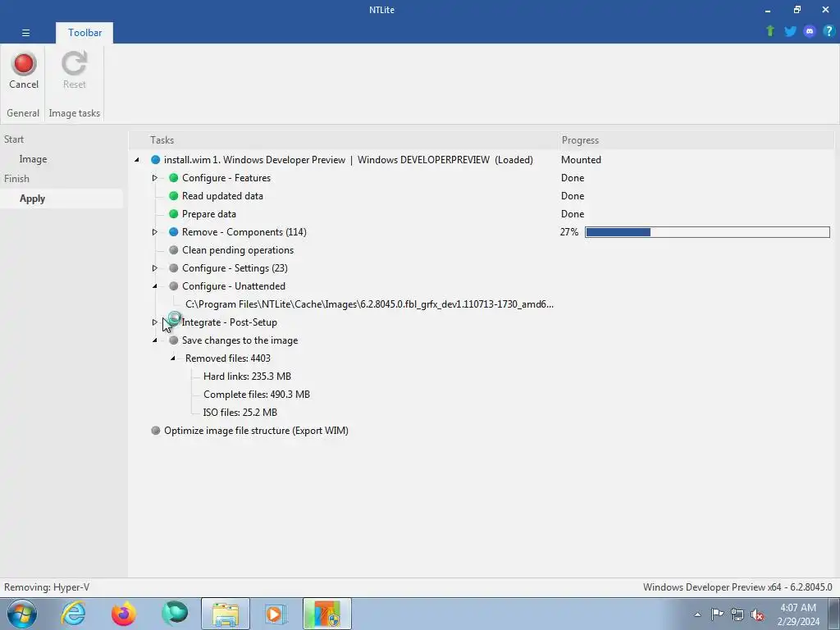Click the muted volume tray icon
840x630 pixels.
[x=757, y=614]
